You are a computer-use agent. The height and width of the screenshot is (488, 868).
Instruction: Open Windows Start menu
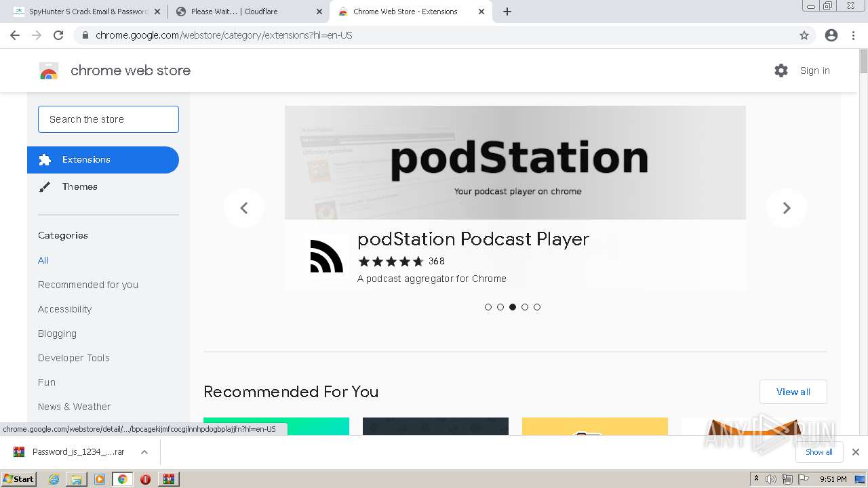pos(19,479)
